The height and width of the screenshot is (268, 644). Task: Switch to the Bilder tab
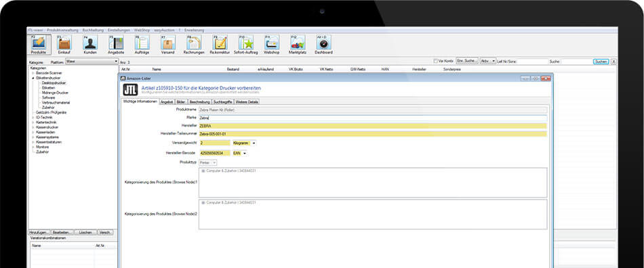[x=182, y=102]
